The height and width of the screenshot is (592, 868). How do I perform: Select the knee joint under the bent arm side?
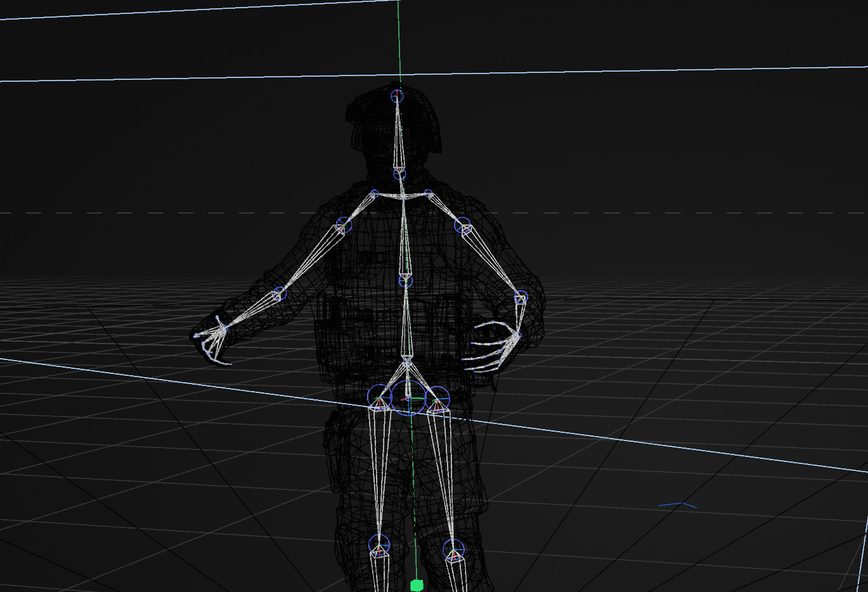pos(453,550)
